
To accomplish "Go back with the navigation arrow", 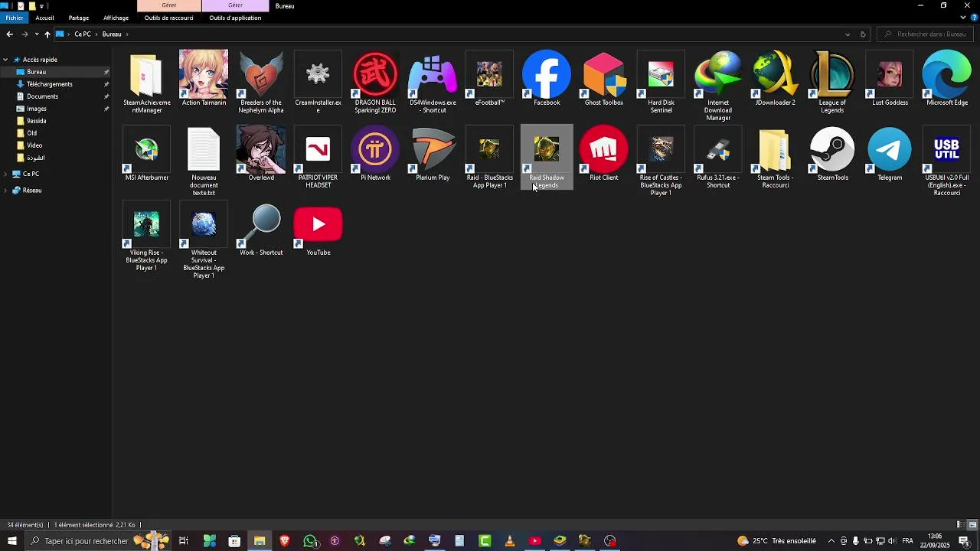I will point(9,34).
